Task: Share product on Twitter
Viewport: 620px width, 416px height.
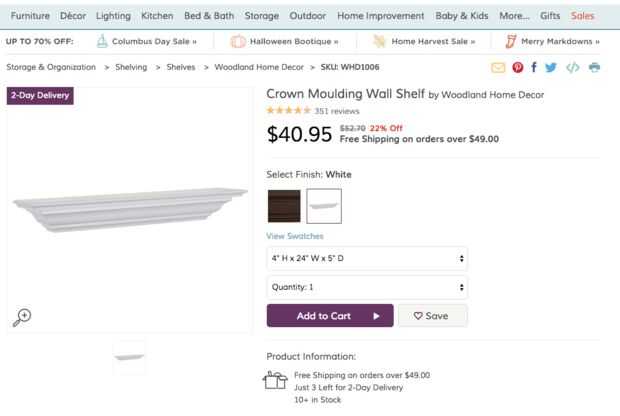Action: pos(551,67)
